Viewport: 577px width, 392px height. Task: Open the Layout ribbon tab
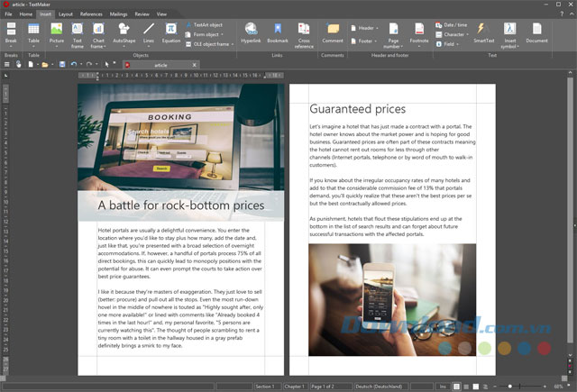(66, 14)
